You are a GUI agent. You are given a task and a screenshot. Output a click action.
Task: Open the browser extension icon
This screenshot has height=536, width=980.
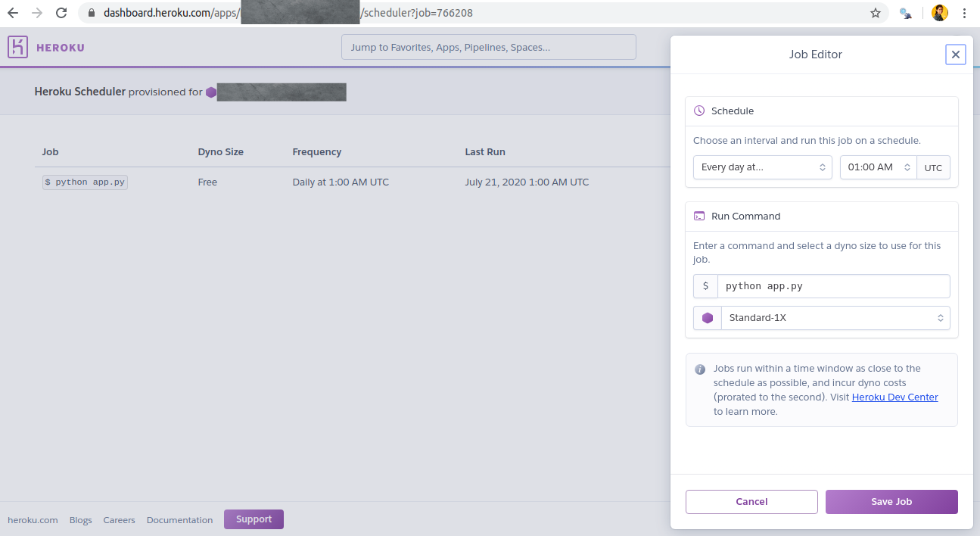(x=906, y=13)
